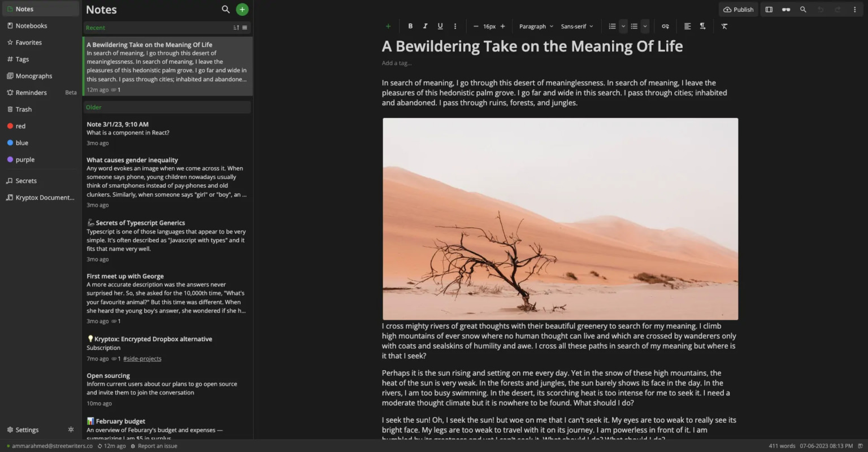The image size is (868, 452).
Task: Open the #side-projects tag link
Action: click(x=142, y=358)
